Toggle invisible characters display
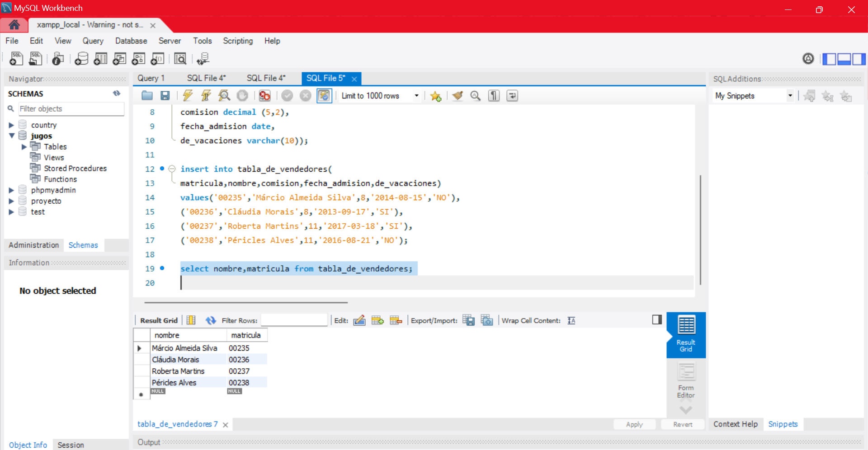 [494, 95]
